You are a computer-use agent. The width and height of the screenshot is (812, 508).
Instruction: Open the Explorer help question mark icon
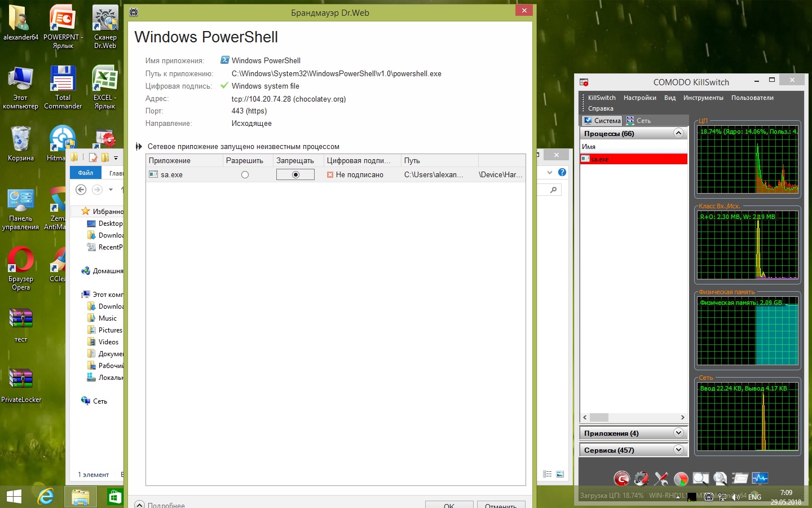(x=562, y=172)
